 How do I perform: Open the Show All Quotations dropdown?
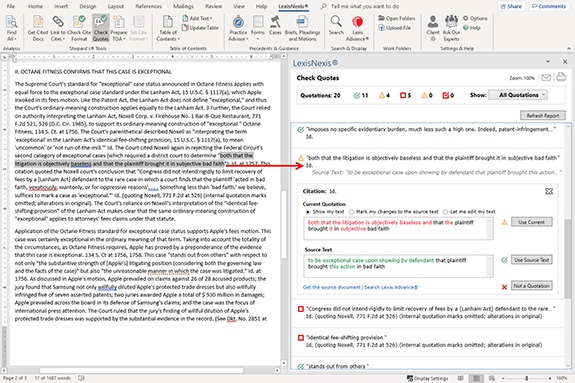[518, 95]
